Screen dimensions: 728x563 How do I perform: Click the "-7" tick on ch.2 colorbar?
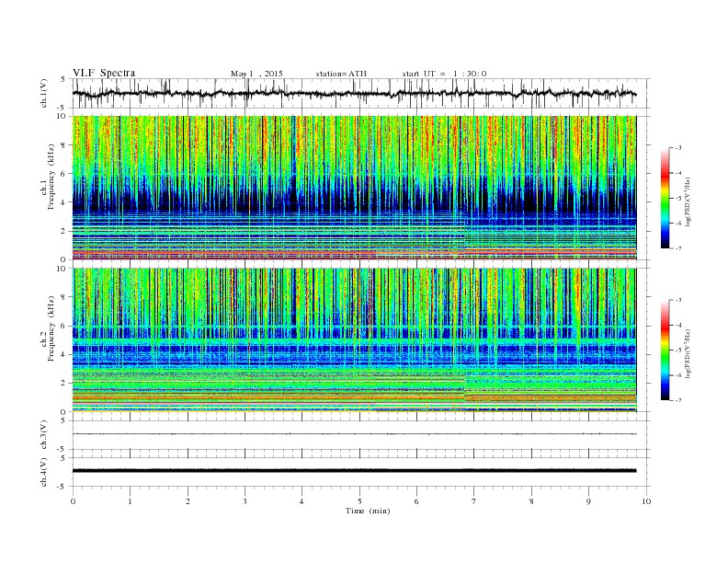pos(678,400)
